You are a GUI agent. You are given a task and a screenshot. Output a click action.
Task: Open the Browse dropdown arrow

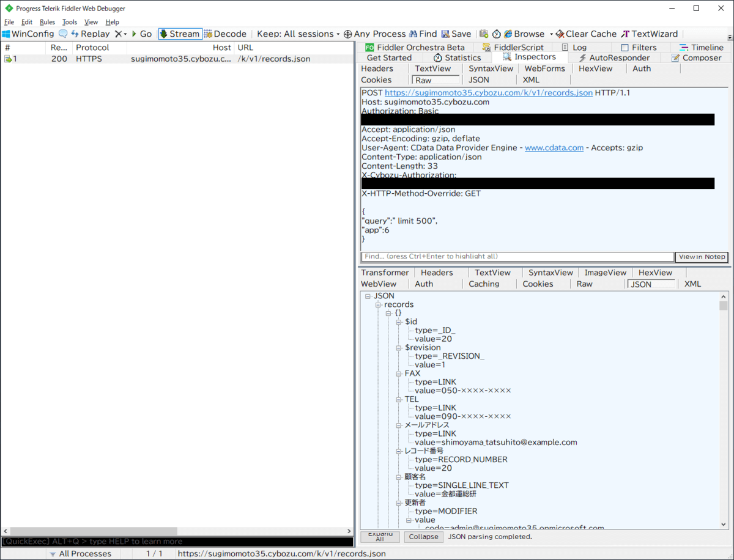pyautogui.click(x=551, y=34)
